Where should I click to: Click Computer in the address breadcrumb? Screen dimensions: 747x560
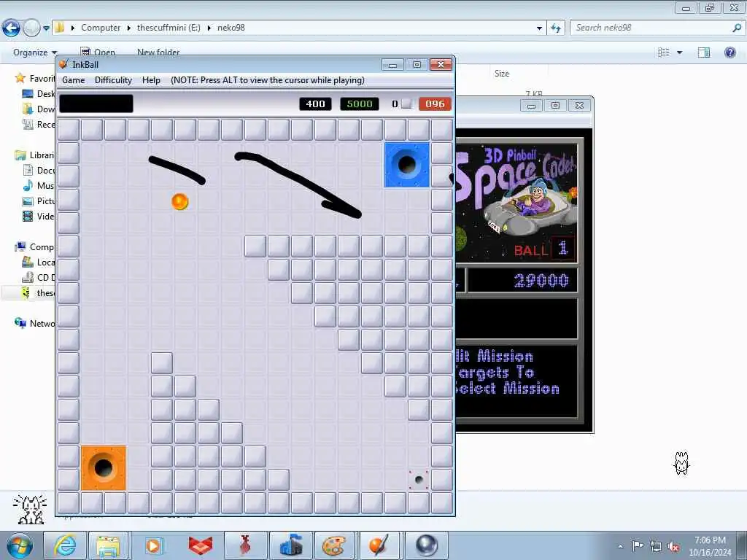click(x=101, y=28)
